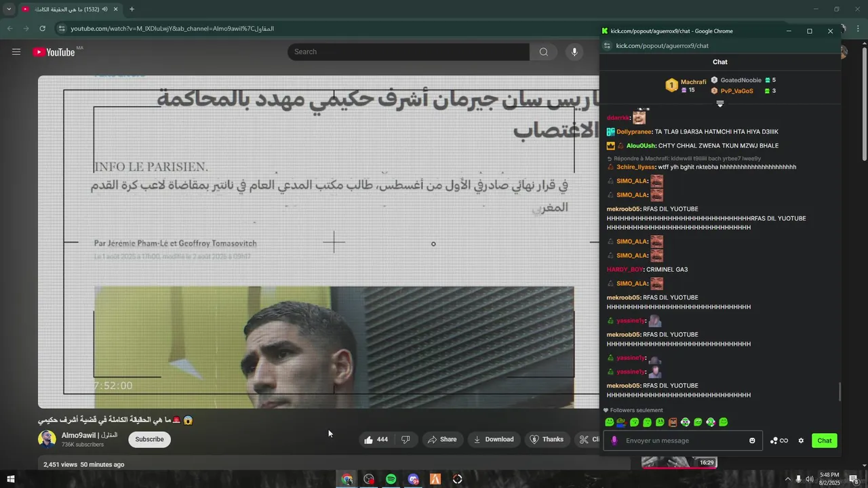
Task: Open Alou0Ush's chat username
Action: point(641,146)
